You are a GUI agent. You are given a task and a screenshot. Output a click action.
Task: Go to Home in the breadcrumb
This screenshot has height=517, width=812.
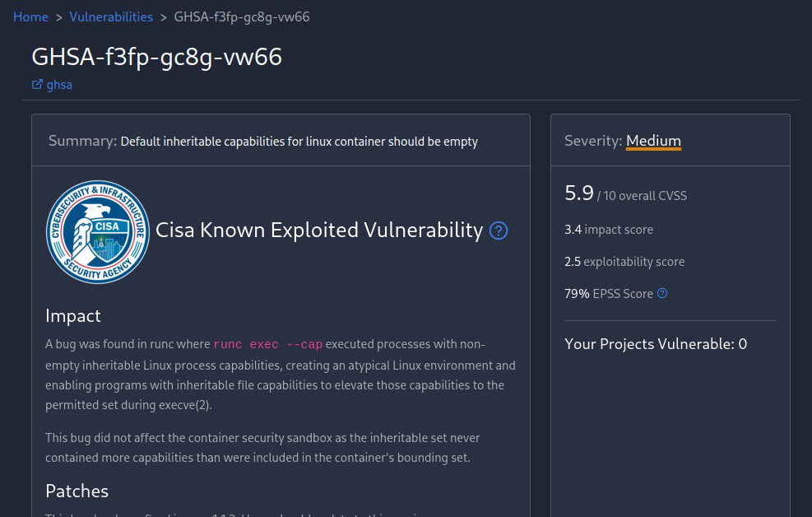[x=30, y=17]
